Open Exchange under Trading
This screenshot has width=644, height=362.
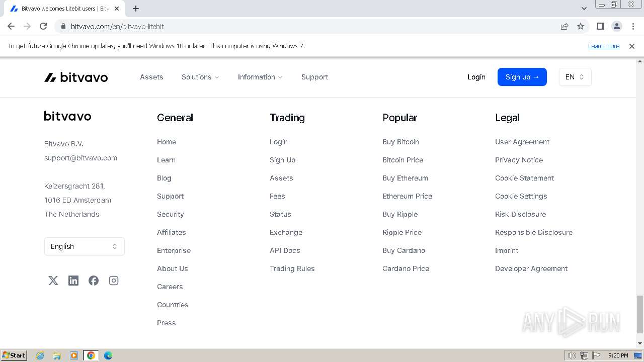[x=286, y=232]
